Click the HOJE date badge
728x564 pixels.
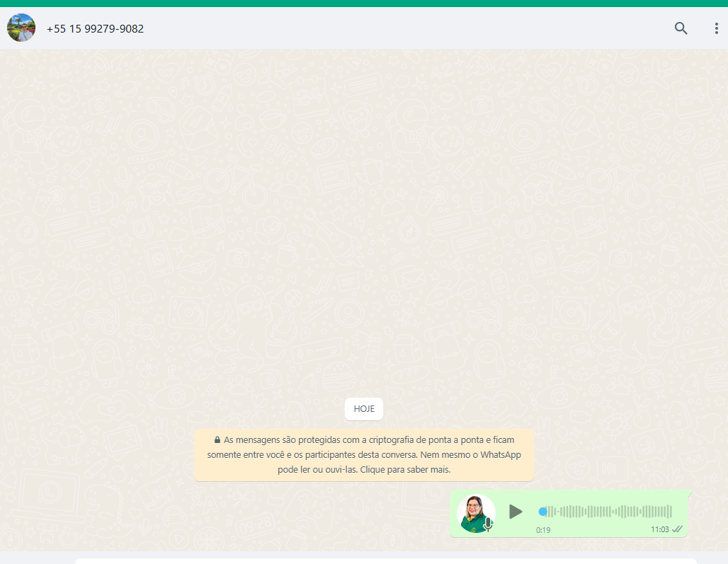pos(364,409)
